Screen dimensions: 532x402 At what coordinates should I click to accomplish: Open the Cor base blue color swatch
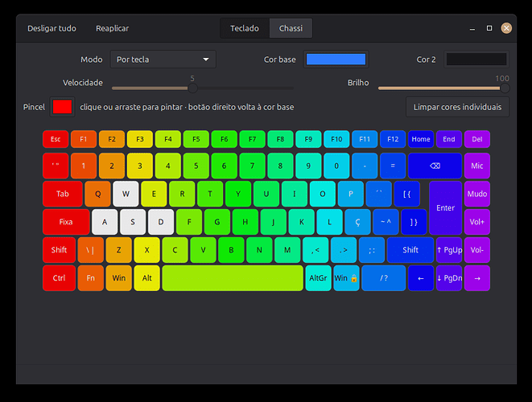pos(336,59)
